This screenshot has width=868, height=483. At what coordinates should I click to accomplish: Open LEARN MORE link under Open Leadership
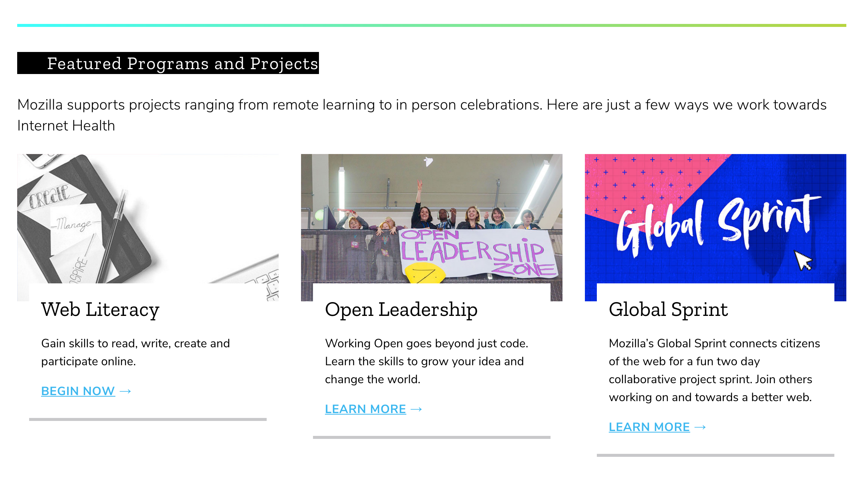(x=365, y=409)
